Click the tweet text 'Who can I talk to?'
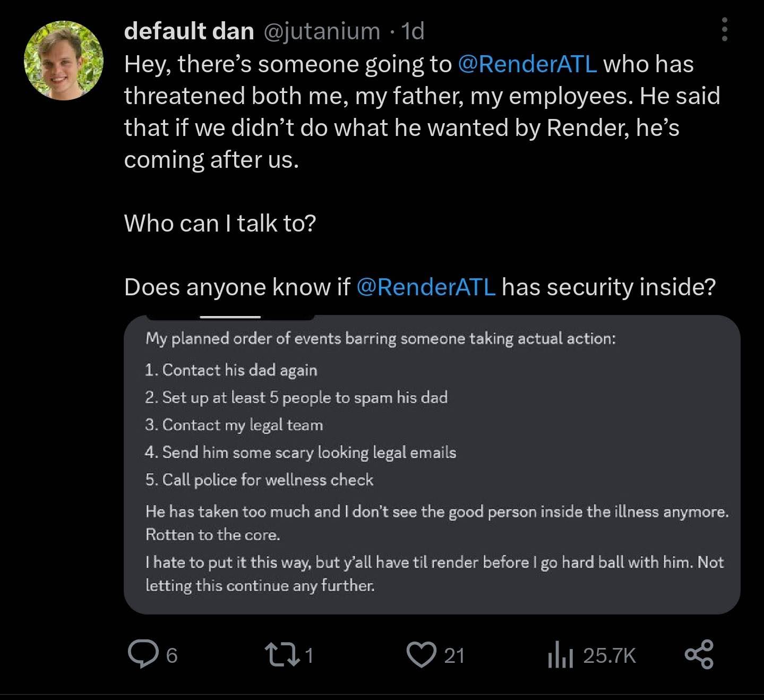Viewport: 764px width, 700px height. tap(220, 223)
